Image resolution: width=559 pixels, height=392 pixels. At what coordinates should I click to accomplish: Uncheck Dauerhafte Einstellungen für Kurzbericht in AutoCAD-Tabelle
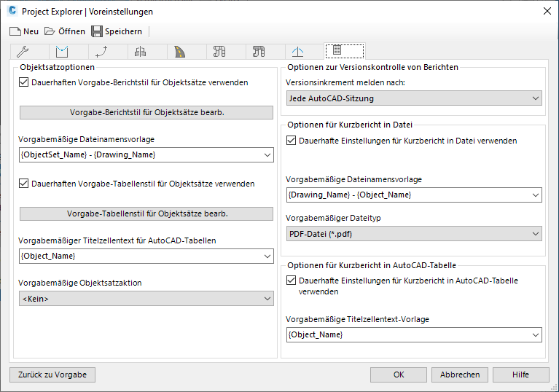291,281
